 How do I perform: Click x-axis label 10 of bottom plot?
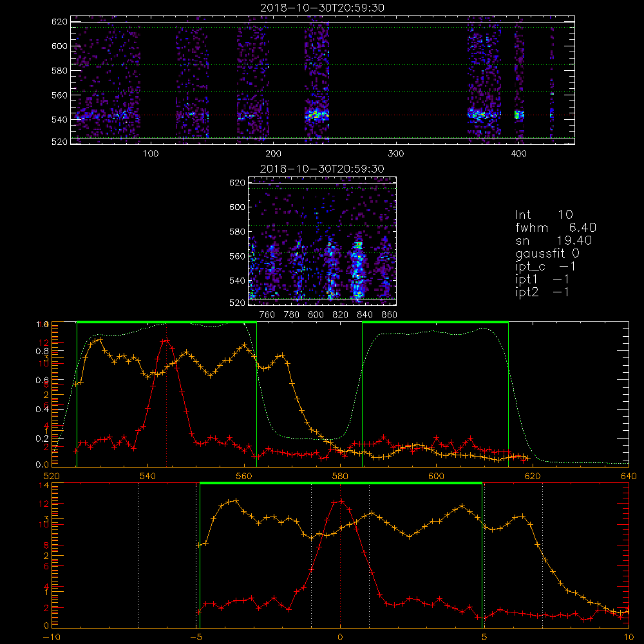(629, 638)
